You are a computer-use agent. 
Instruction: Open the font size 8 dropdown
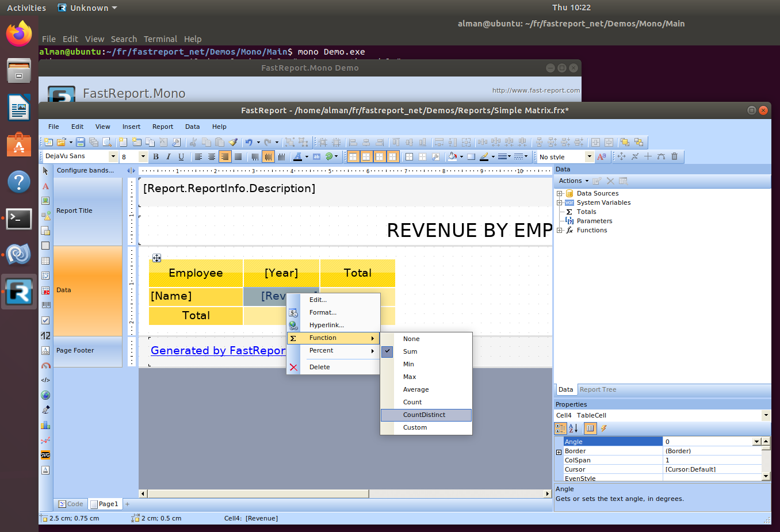[x=143, y=156]
